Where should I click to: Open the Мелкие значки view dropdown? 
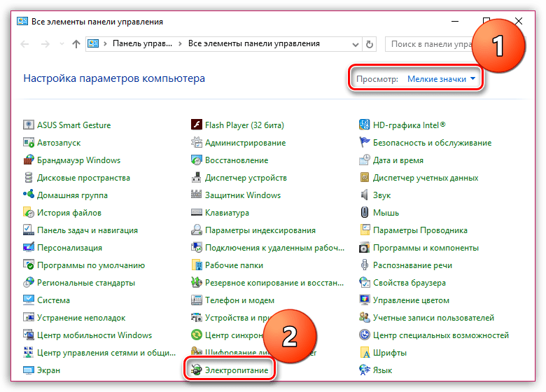[x=441, y=79]
